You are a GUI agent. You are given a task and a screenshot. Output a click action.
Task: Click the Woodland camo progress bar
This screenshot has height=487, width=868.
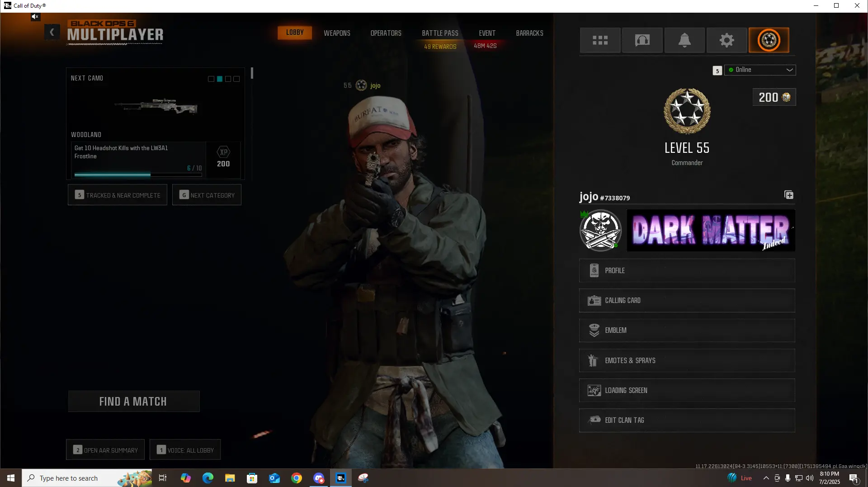point(138,175)
